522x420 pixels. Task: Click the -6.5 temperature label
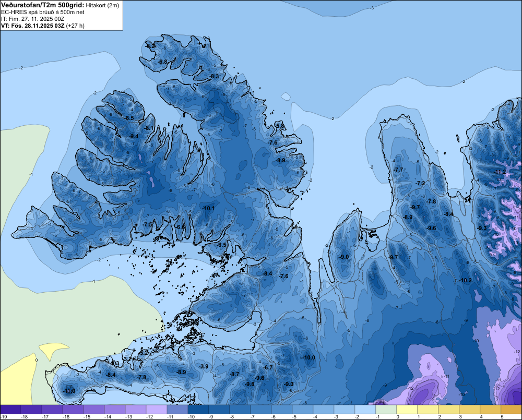click(x=222, y=245)
